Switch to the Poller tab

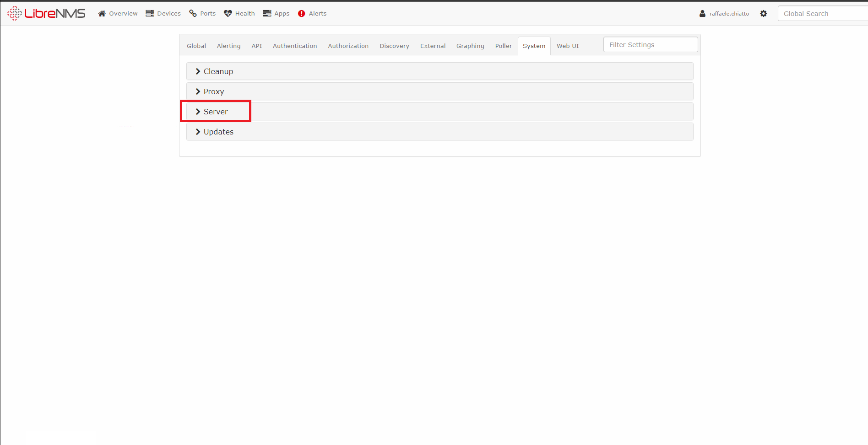(x=504, y=46)
